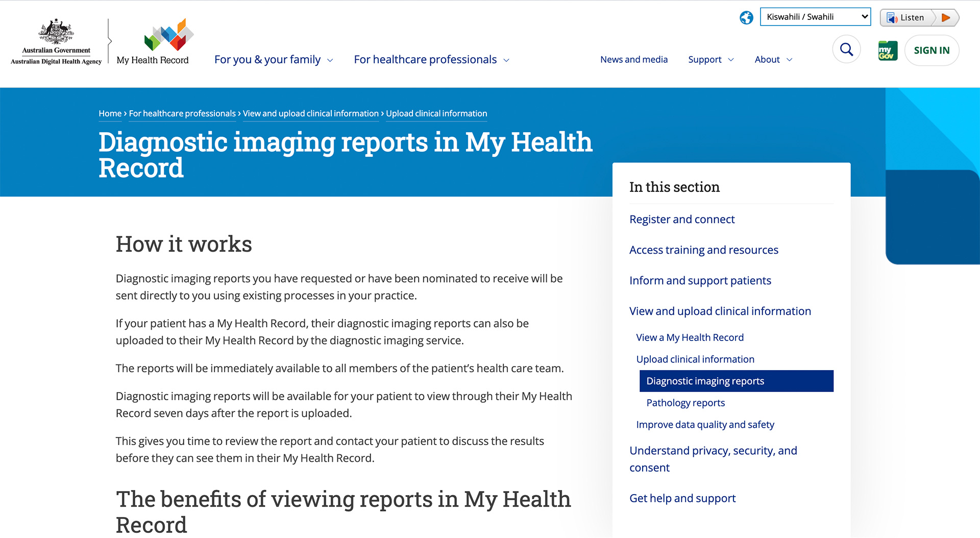Screen dimensions: 980x538
Task: Open Understand privacy, security, and consent link
Action: pyautogui.click(x=713, y=459)
